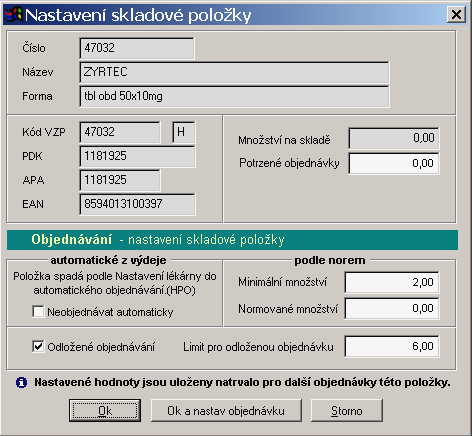Image resolution: width=472 pixels, height=436 pixels.
Task: Click the Potrzené objednávky field
Action: click(x=394, y=163)
